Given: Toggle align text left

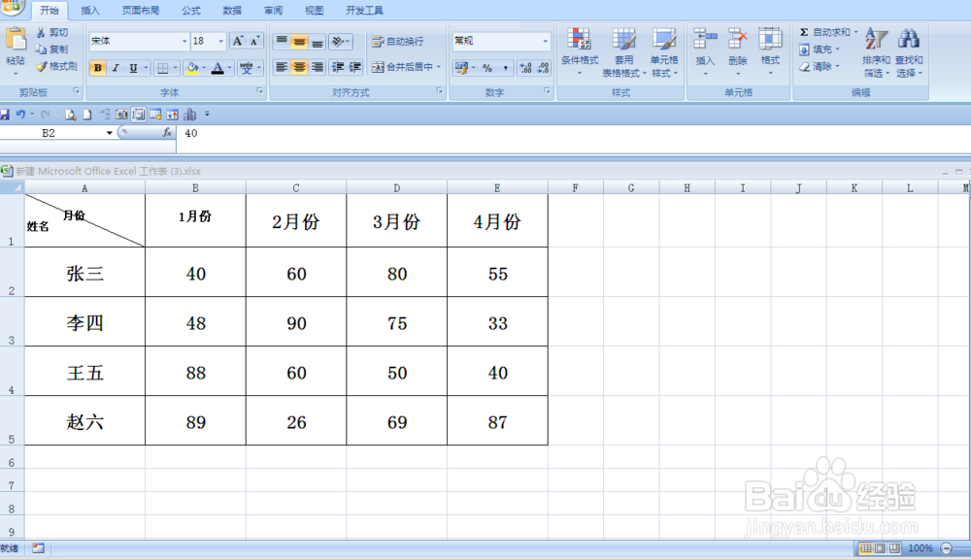Looking at the screenshot, I should click(282, 67).
